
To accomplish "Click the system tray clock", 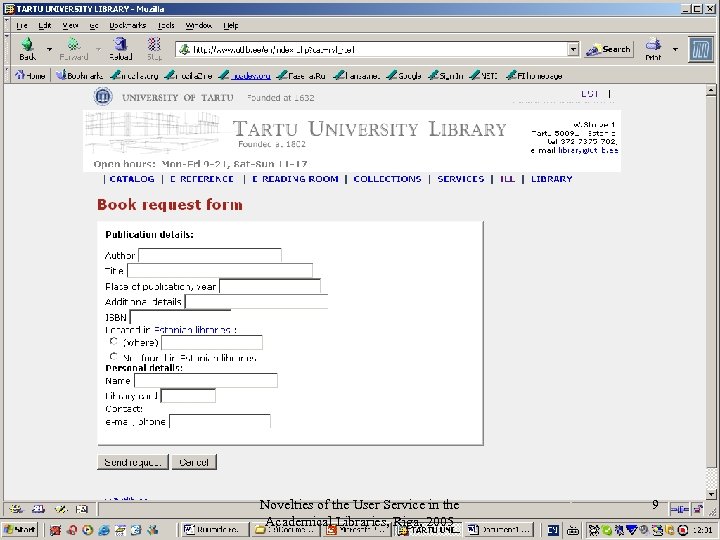I will point(701,530).
